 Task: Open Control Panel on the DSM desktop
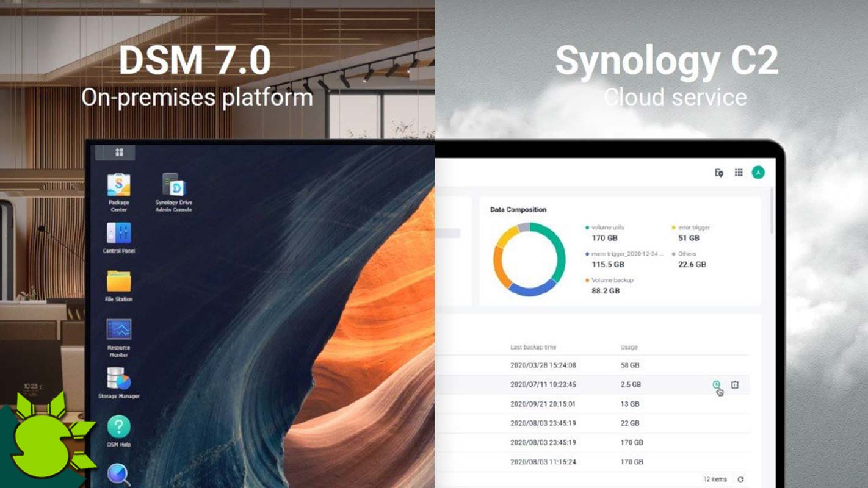119,238
